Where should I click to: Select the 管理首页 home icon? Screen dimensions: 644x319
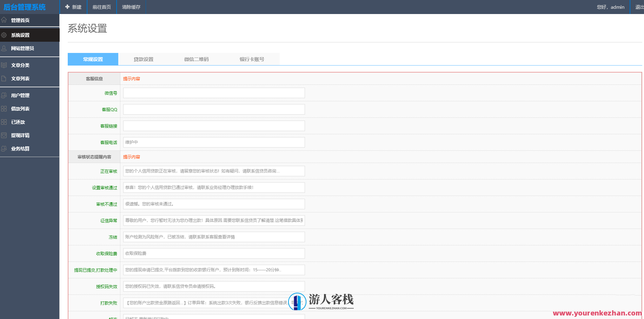click(x=4, y=20)
